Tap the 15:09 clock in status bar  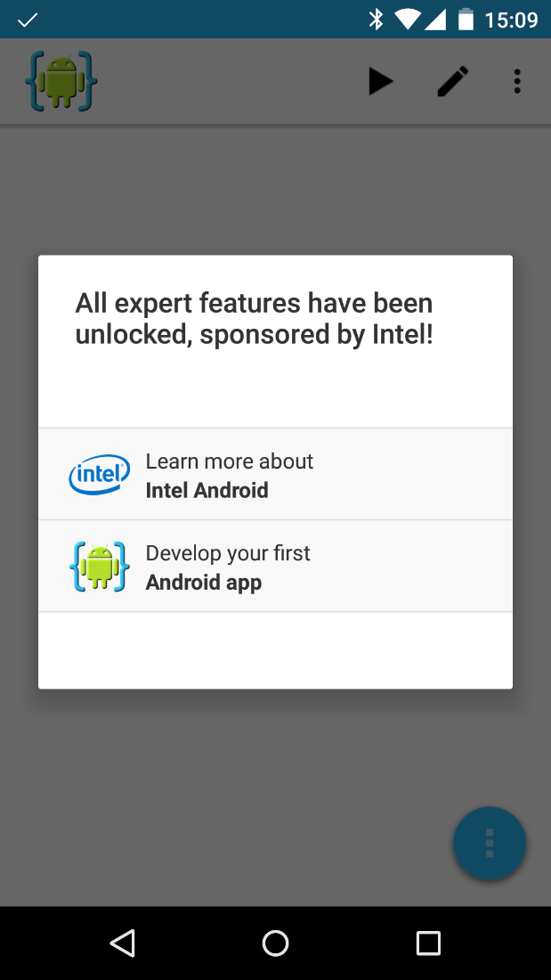coord(511,20)
